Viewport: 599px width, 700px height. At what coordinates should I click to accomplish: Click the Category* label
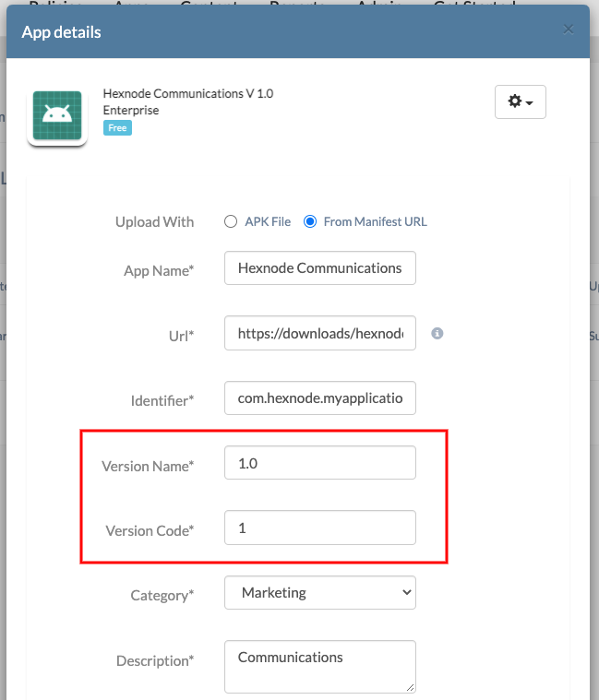pos(162,596)
